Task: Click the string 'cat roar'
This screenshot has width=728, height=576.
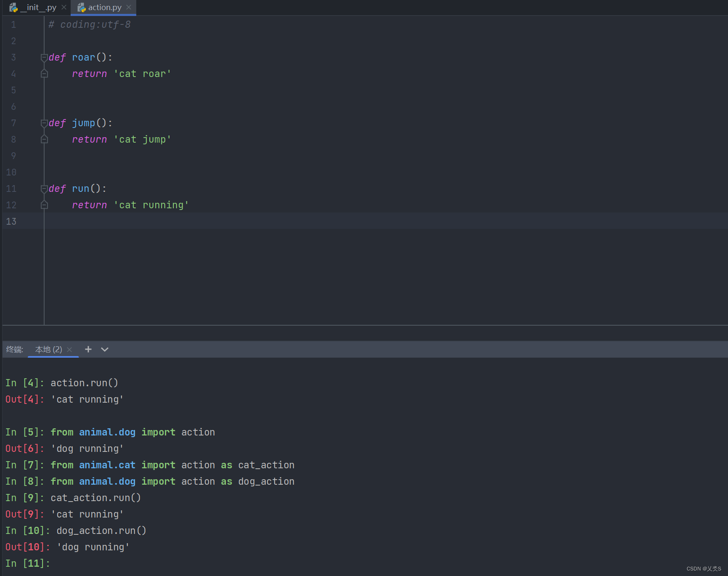Action: [142, 74]
